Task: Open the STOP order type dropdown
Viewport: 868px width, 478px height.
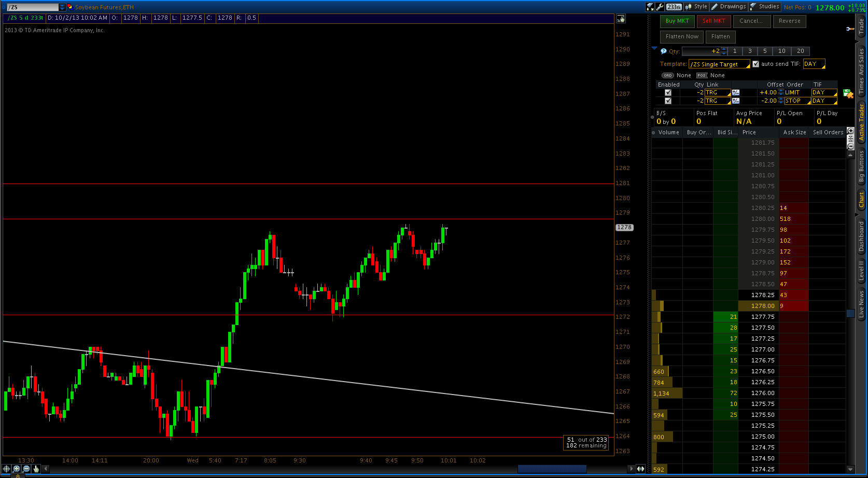Action: [797, 101]
